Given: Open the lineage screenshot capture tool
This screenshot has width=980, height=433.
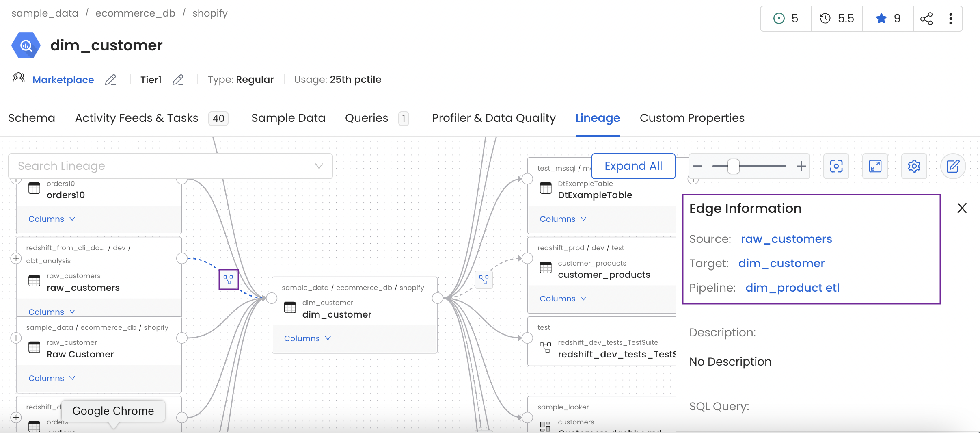Looking at the screenshot, I should 836,166.
